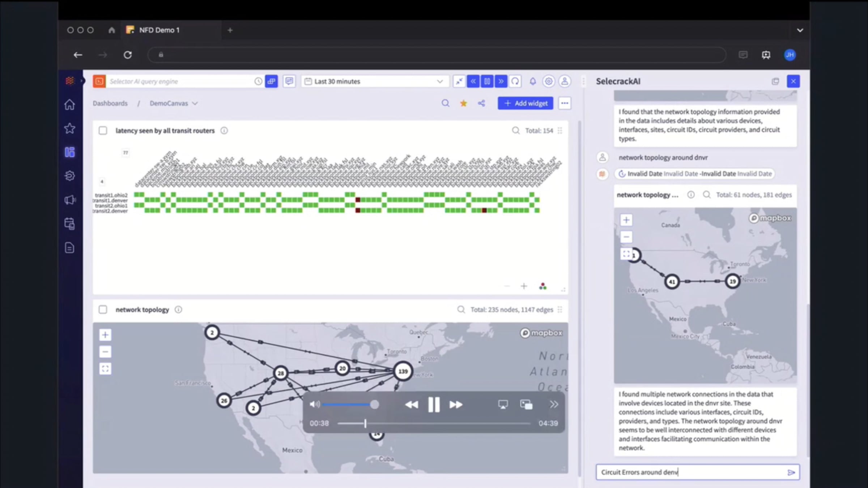Viewport: 868px width, 488px height.
Task: Search within the latency widget
Action: pyautogui.click(x=516, y=130)
